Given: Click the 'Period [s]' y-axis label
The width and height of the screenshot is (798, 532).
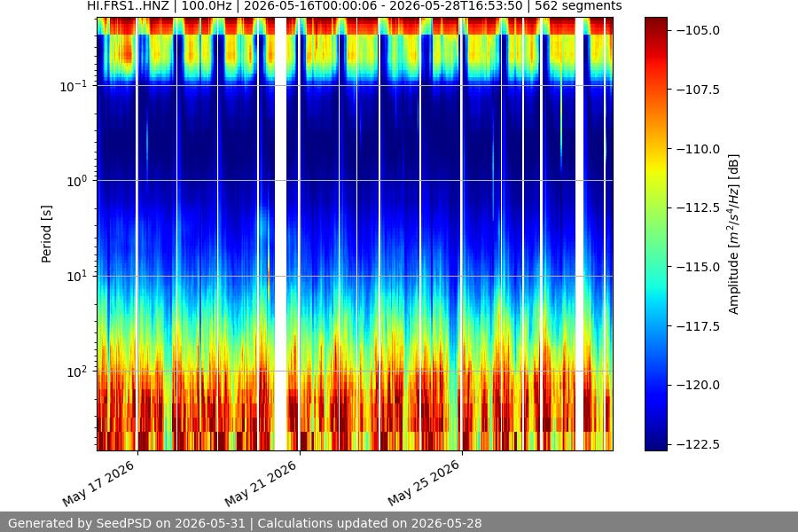Looking at the screenshot, I should 46,234.
